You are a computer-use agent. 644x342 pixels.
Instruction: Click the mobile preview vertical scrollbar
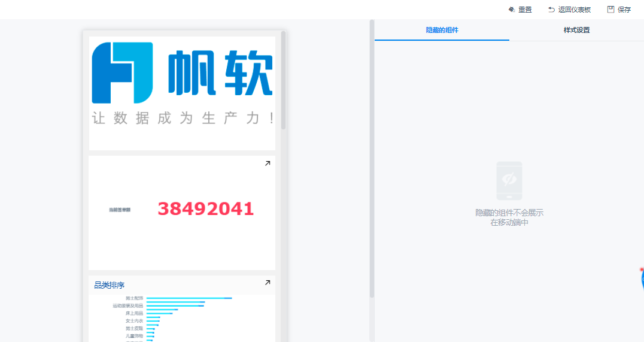pyautogui.click(x=283, y=81)
